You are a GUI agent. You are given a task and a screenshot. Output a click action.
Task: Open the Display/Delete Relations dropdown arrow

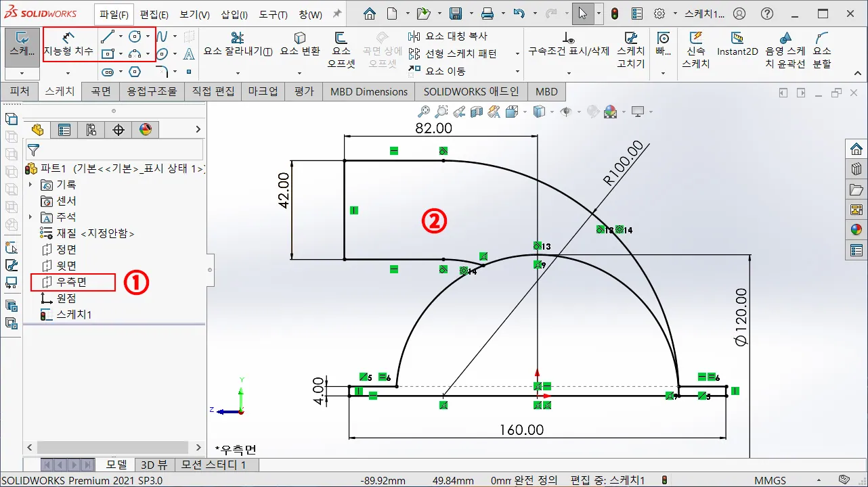coord(569,72)
